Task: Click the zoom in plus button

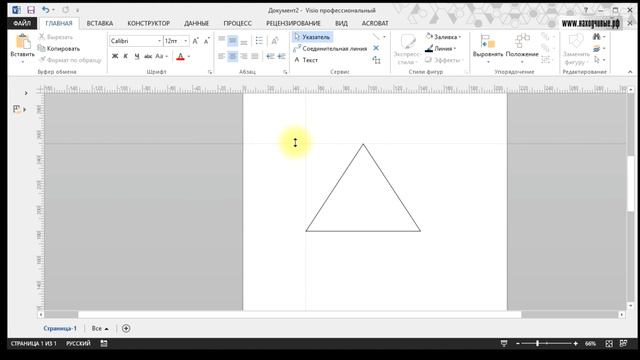Action: (x=576, y=344)
